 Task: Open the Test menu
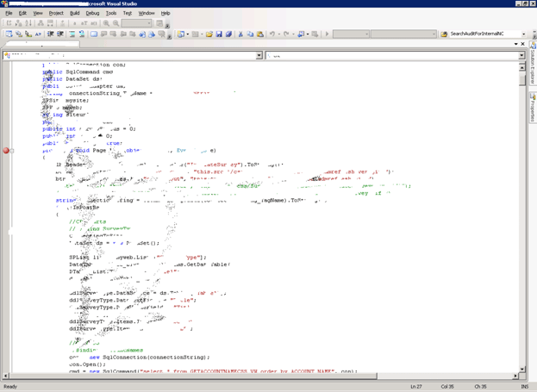click(128, 13)
